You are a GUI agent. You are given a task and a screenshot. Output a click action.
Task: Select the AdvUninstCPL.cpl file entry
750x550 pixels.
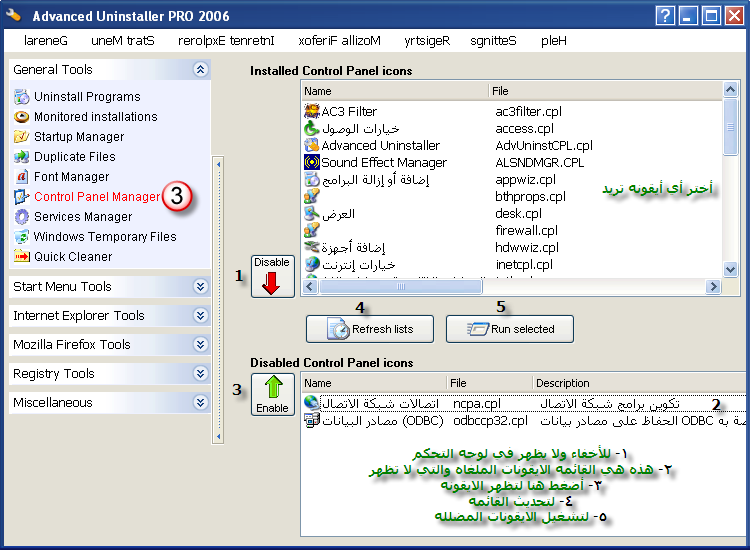544,145
